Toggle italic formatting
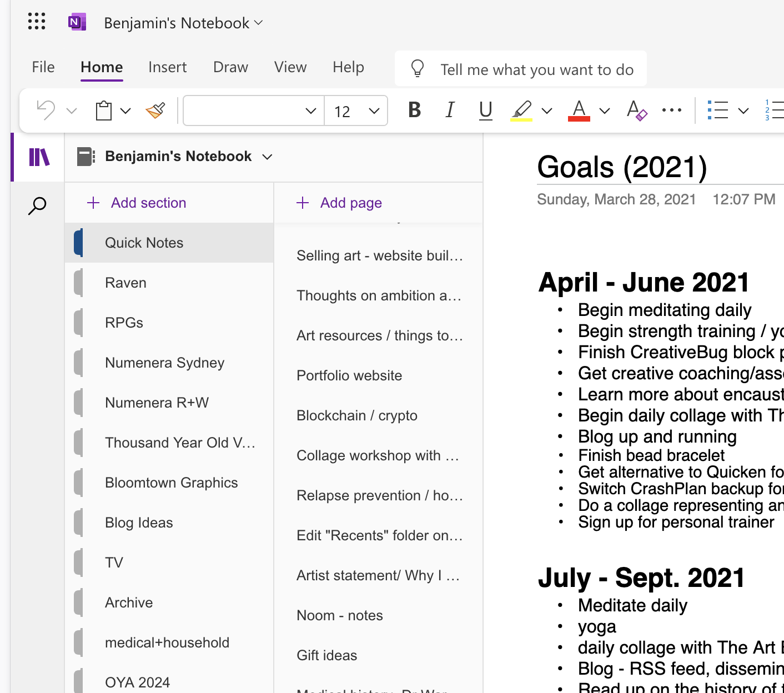The image size is (784, 693). coord(449,110)
